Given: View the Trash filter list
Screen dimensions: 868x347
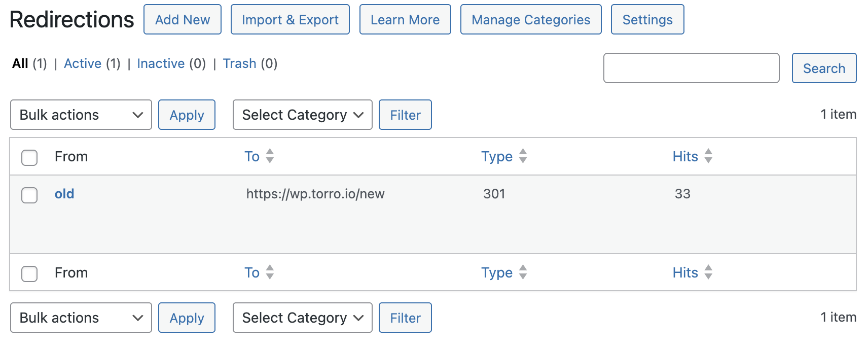Looking at the screenshot, I should tap(240, 63).
